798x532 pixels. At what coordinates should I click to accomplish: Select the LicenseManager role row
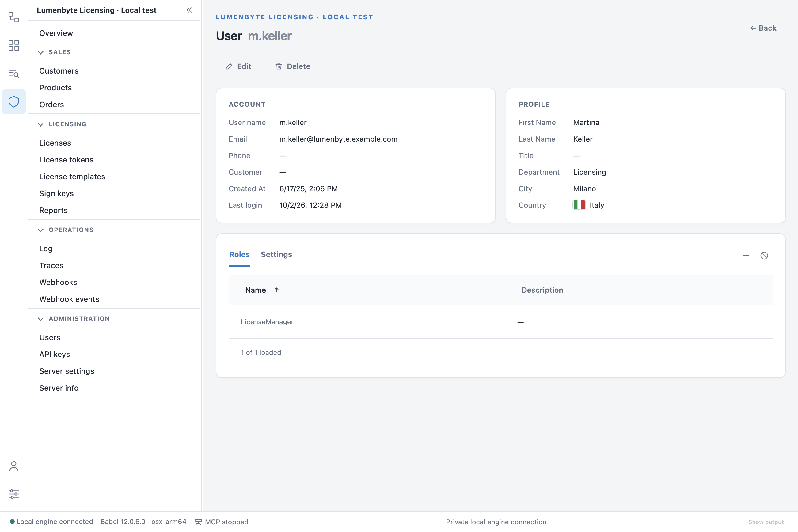pos(500,322)
